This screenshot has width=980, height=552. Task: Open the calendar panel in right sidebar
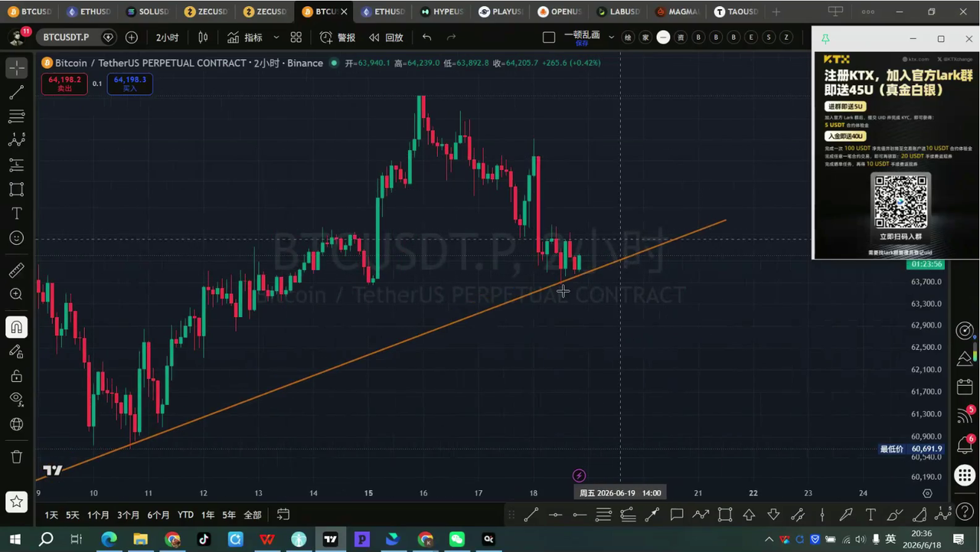965,387
